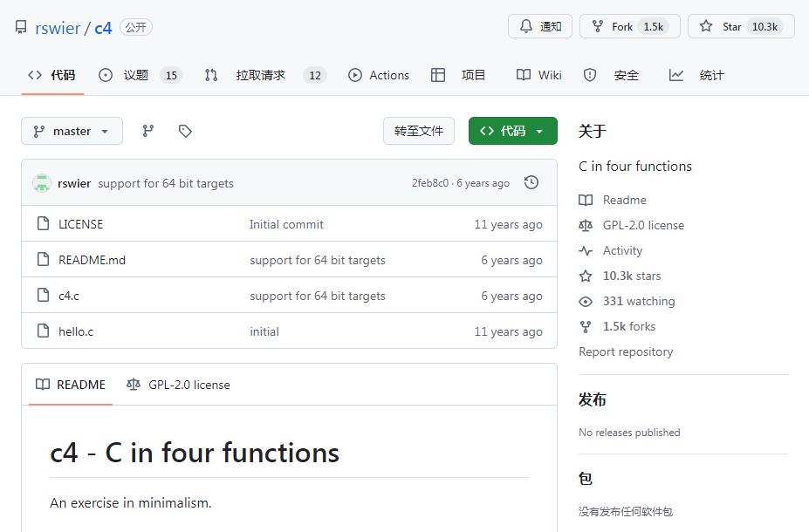Click the branches icon next to master

point(148,131)
